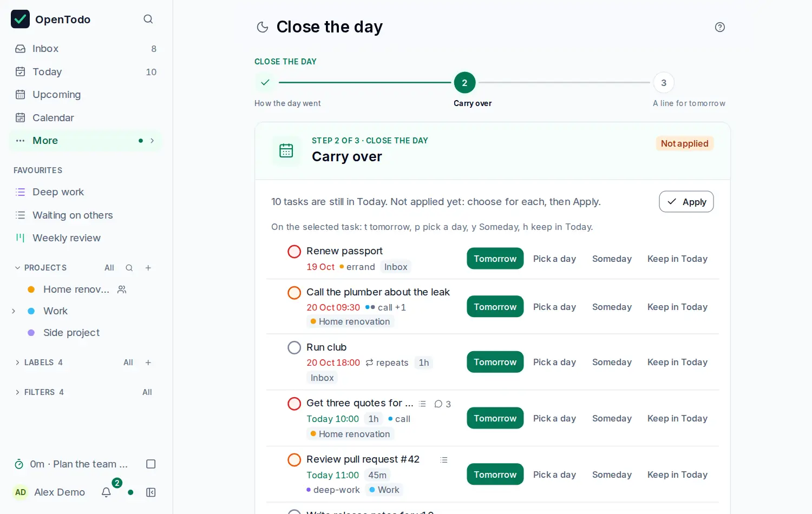This screenshot has height=514, width=812.
Task: Select Pick a day for Run club
Action: tap(554, 362)
